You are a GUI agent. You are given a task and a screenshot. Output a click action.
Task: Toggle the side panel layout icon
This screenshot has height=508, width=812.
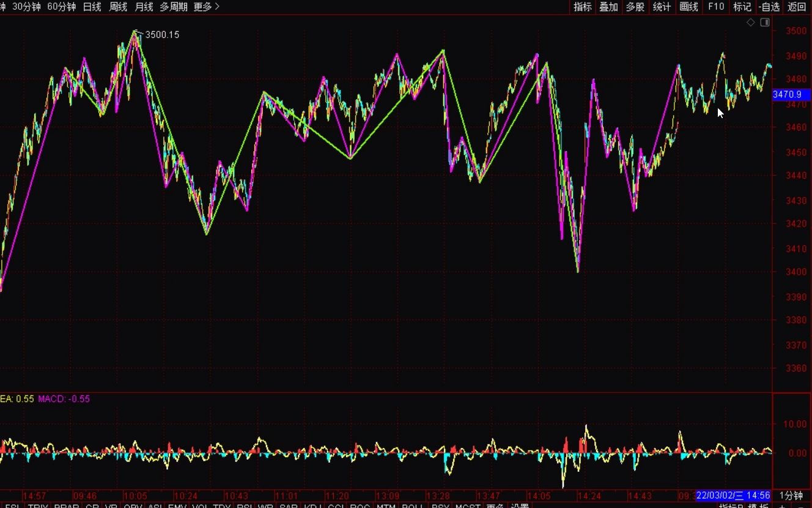[x=765, y=23]
